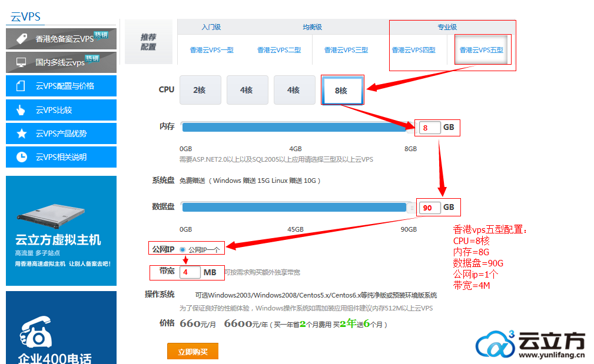Image resolution: width=594 pixels, height=364 pixels.
Task: Click the 均衡级 category label
Action: [x=313, y=27]
